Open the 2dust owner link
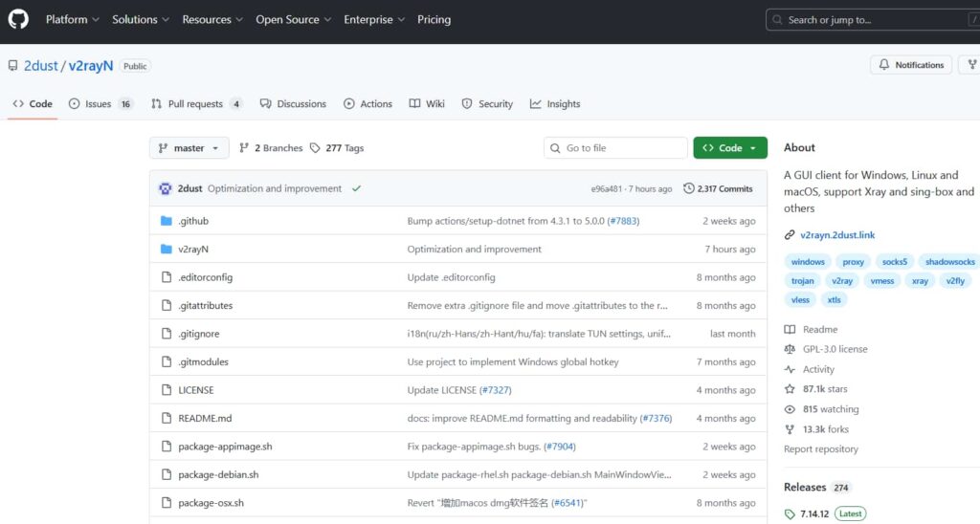The width and height of the screenshot is (980, 524). (x=40, y=66)
